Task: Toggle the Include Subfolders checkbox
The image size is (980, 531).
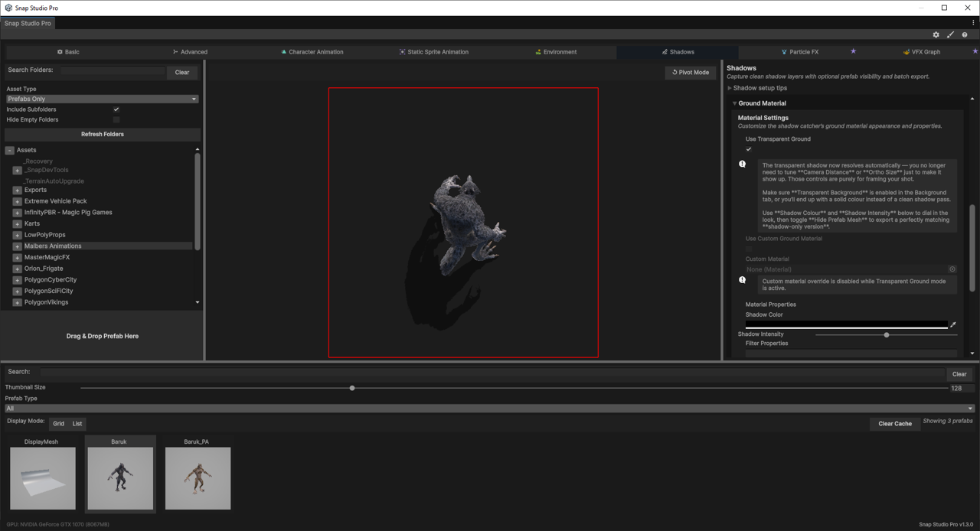Action: [x=116, y=109]
